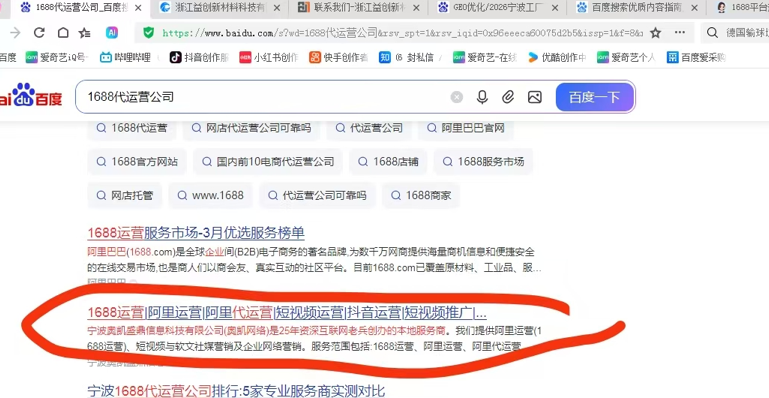Select related search 国内前10电商代运营公司
This screenshot has height=398, width=769.
(268, 162)
